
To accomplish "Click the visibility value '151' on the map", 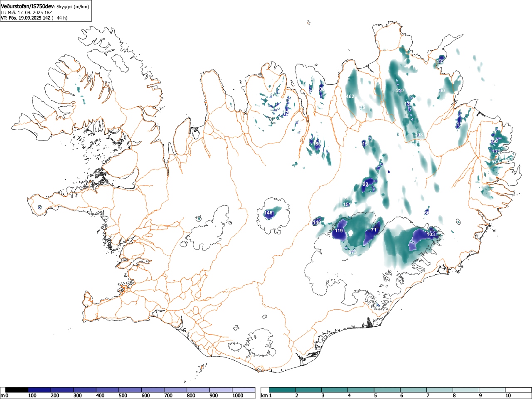I will pos(347,204).
